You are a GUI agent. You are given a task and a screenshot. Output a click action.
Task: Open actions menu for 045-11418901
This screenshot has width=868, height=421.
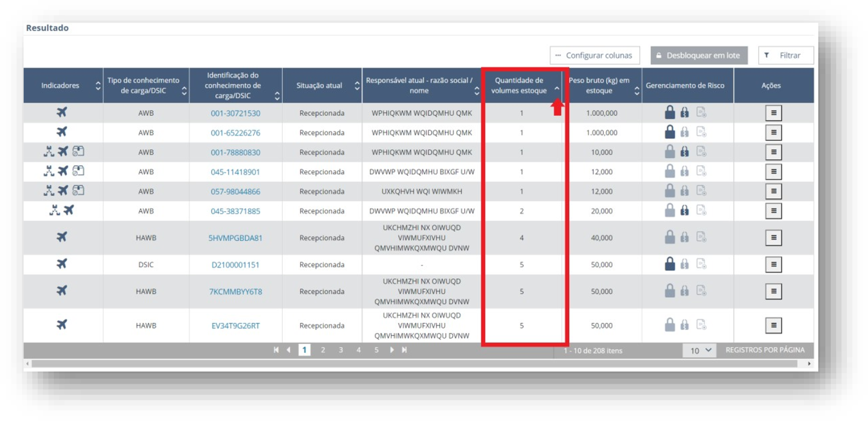[774, 172]
